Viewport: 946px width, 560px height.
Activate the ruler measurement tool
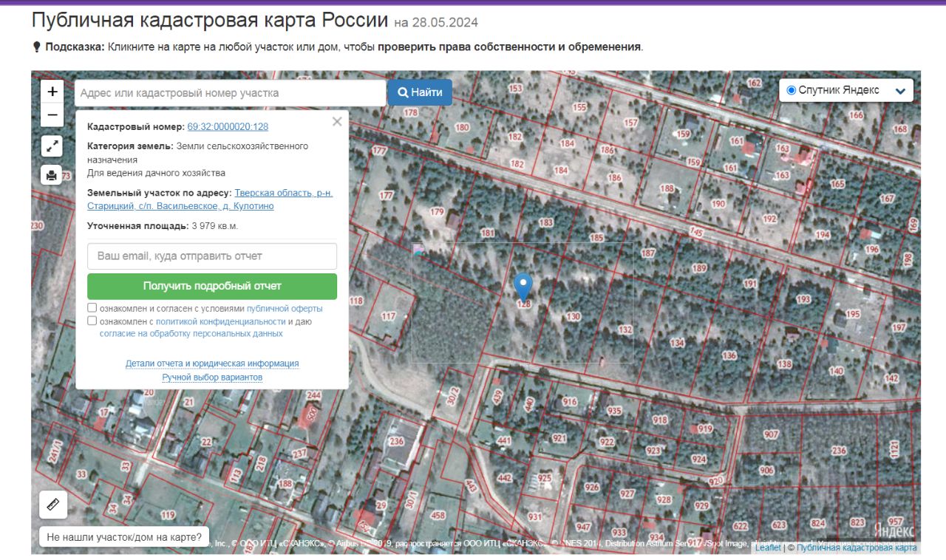point(53,505)
